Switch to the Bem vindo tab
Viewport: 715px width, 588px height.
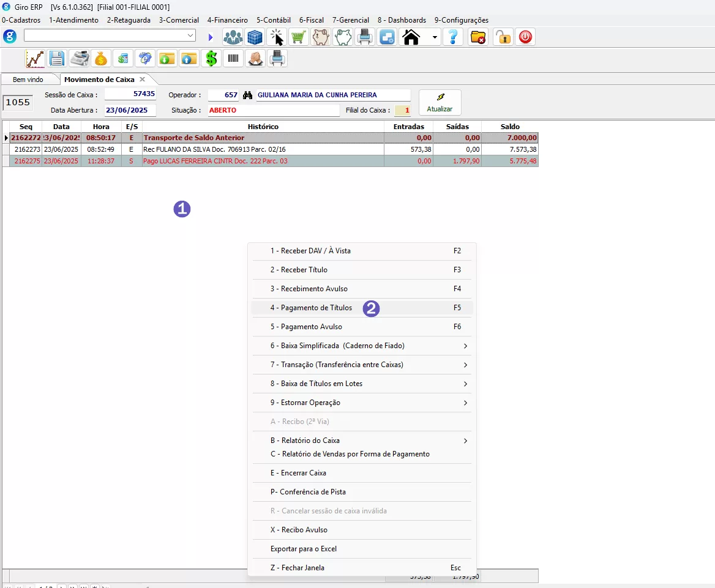[28, 80]
